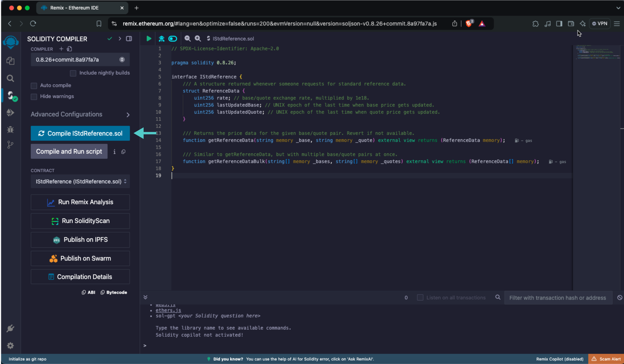
Task: Open the Git source control icon
Action: pyautogui.click(x=10, y=145)
